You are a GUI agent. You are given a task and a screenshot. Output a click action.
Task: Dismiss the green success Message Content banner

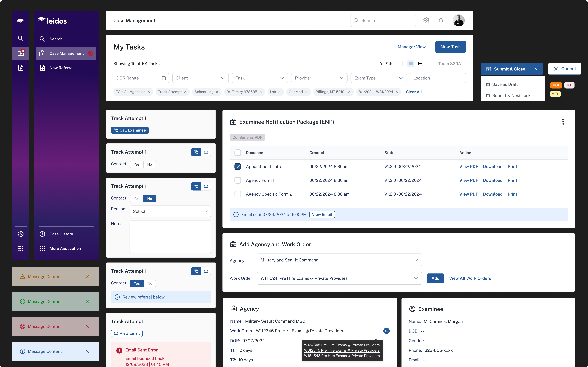click(x=87, y=301)
